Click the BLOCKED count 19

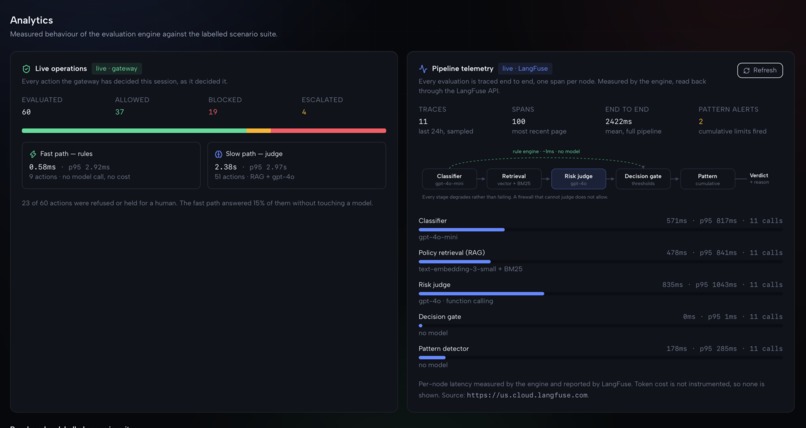tap(213, 112)
